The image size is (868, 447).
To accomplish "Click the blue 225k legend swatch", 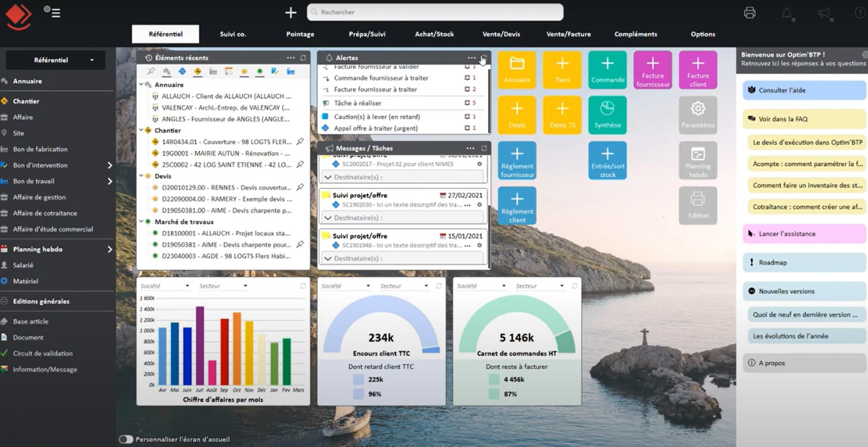I will click(358, 380).
